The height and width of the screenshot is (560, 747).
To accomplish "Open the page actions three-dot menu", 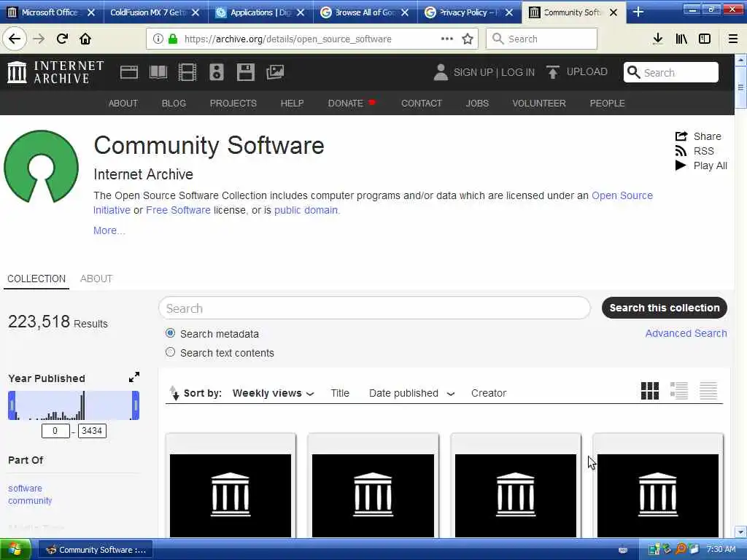I will point(447,39).
